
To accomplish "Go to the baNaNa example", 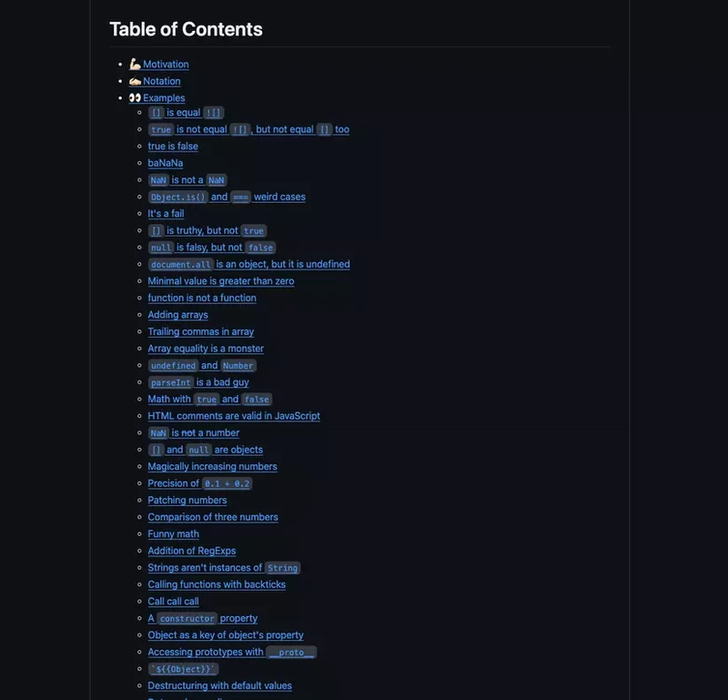I will 166,163.
